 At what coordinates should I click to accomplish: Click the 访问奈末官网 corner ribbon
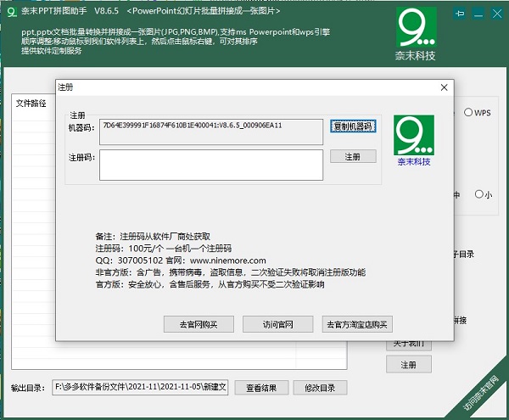tap(481, 394)
